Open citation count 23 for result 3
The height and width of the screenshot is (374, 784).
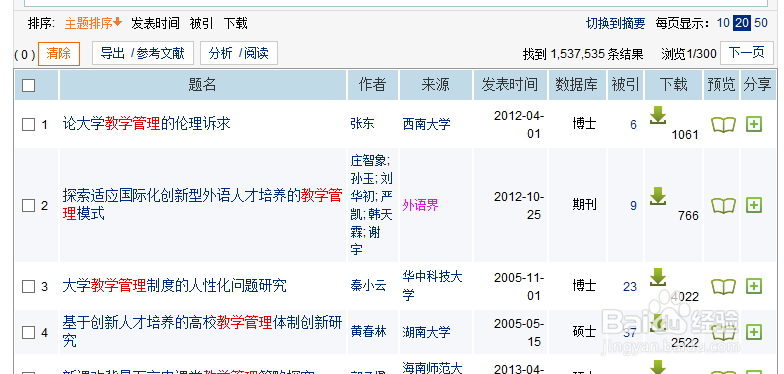pyautogui.click(x=630, y=286)
